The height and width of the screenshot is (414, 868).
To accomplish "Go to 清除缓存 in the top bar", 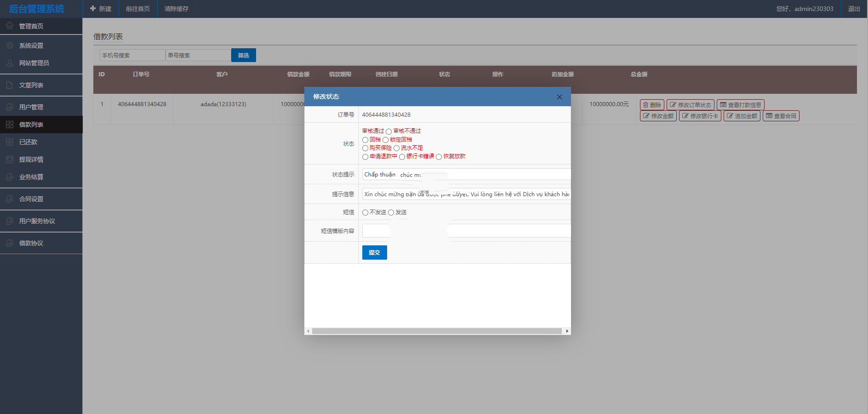I will point(176,9).
